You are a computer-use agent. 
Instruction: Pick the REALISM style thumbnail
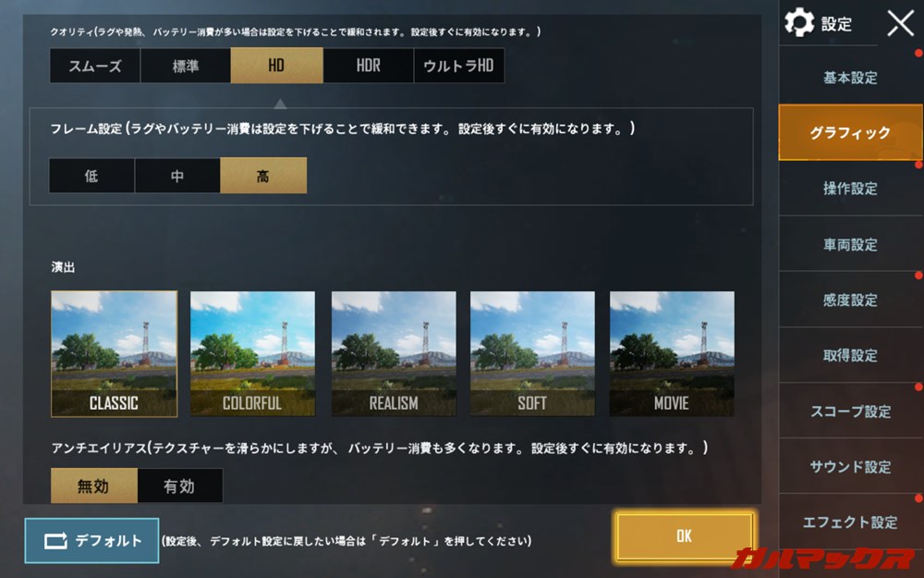click(394, 354)
